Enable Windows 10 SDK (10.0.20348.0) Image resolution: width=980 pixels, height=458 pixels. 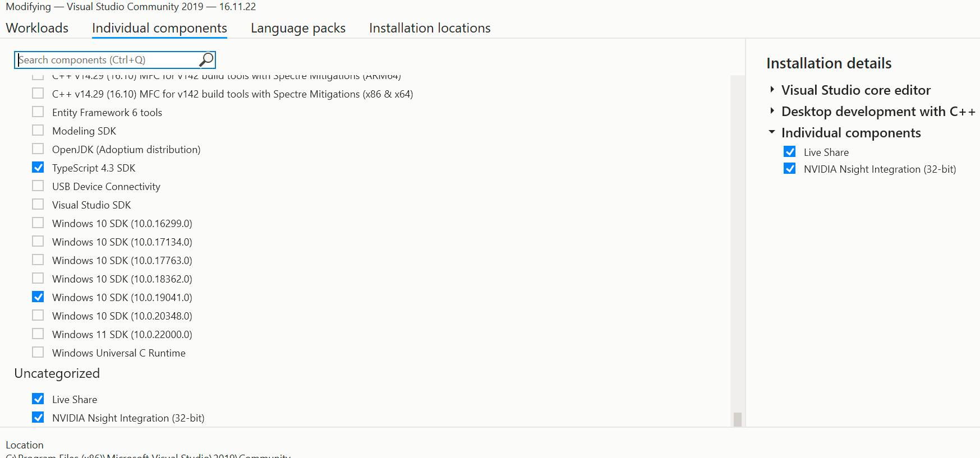(x=38, y=315)
